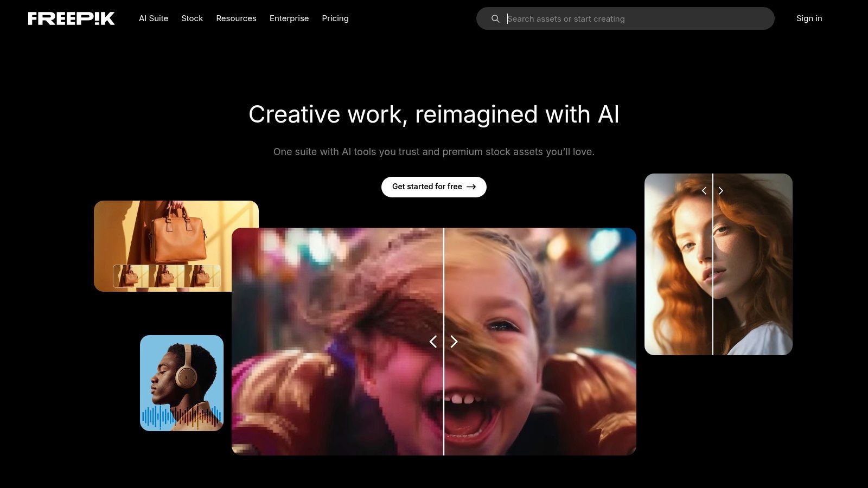Click left chevron on redhead portrait slider
This screenshot has height=488, width=868.
tap(704, 191)
